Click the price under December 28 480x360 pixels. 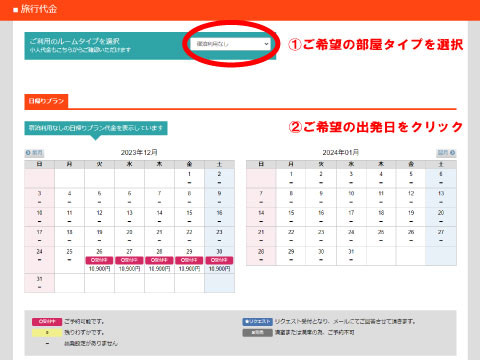click(x=159, y=269)
